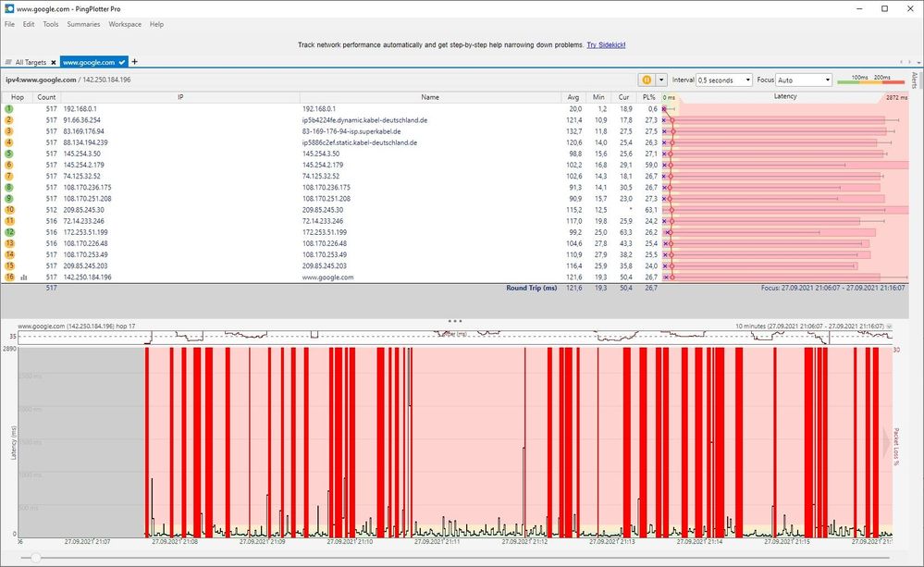Open the tab list dropdown arrow

(919, 62)
